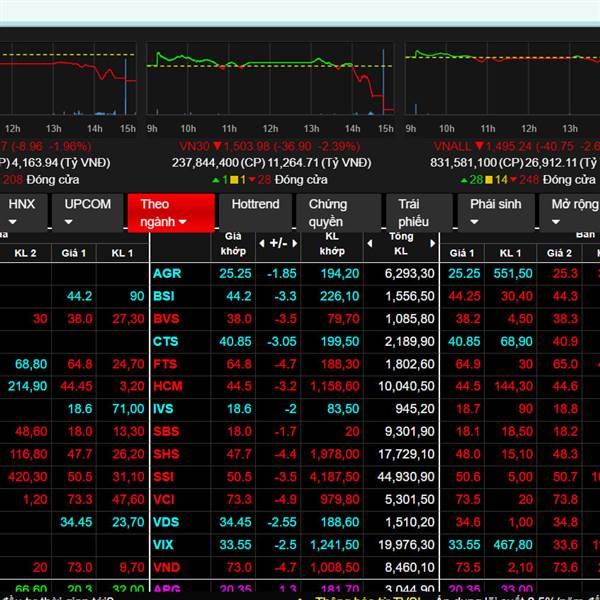Select the IVS stock symbol
This screenshot has width=600, height=600.
163,409
